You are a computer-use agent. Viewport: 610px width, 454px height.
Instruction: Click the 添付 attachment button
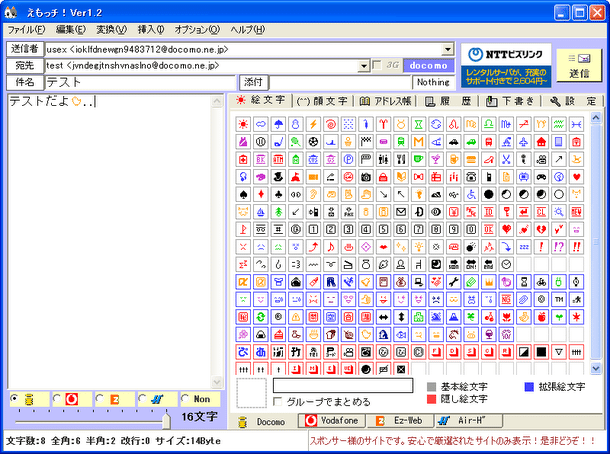tap(253, 82)
